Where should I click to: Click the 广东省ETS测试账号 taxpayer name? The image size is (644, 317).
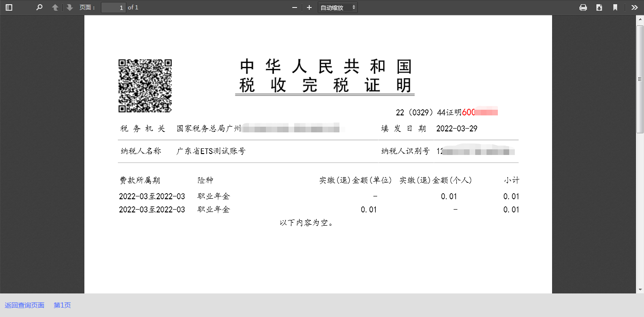pos(211,151)
